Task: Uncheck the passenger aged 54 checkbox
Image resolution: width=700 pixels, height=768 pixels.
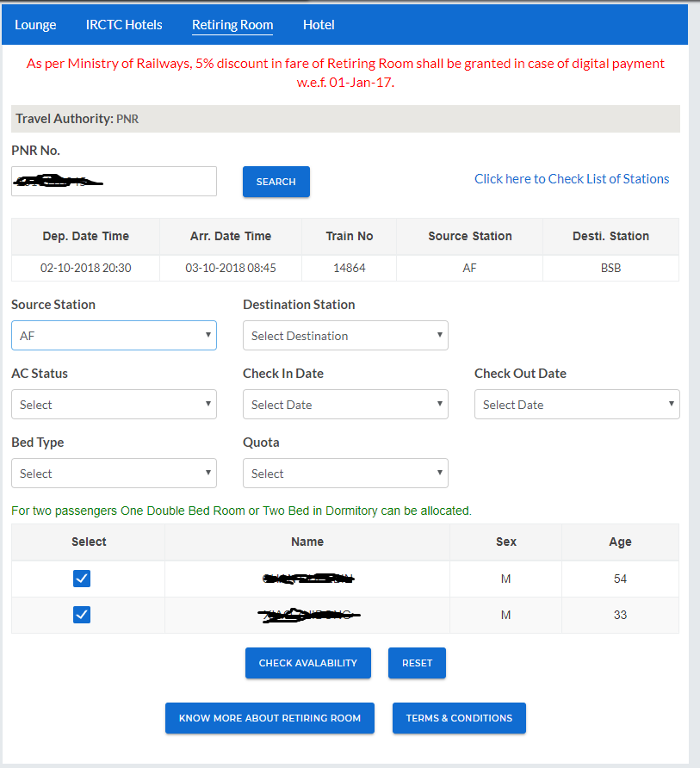Action: click(x=82, y=579)
